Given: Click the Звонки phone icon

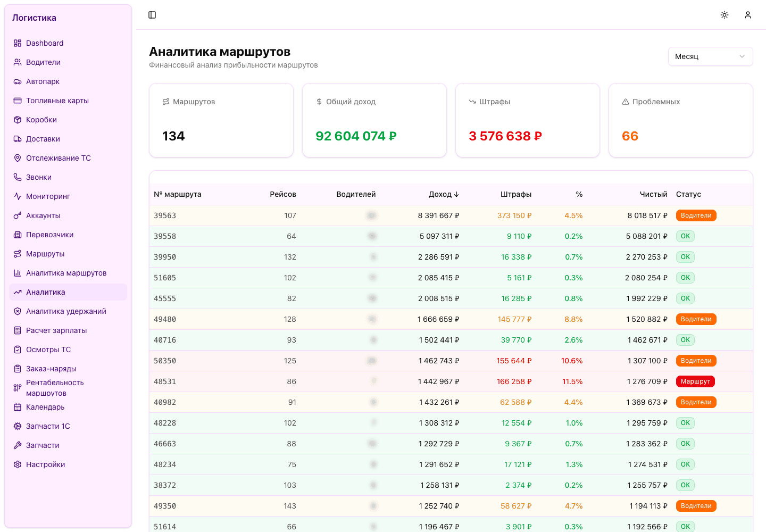Looking at the screenshot, I should [18, 177].
